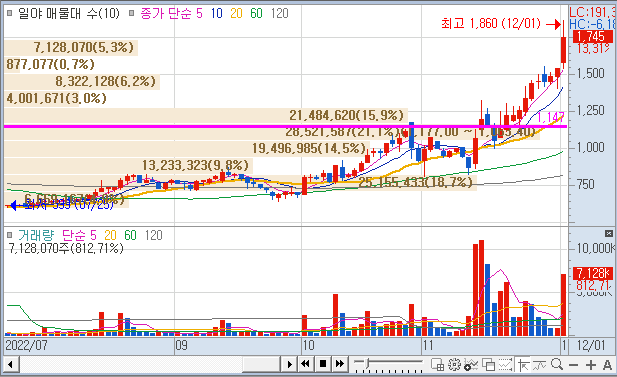Toggle the crosshair cursor tool
Screen dimensions: 617x377
[523, 365]
